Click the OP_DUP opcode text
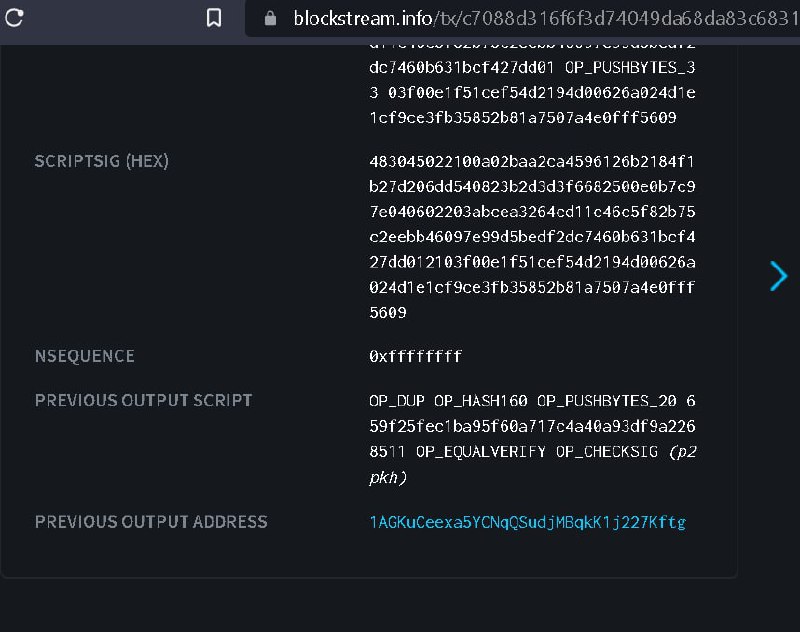The height and width of the screenshot is (632, 800). (x=396, y=401)
